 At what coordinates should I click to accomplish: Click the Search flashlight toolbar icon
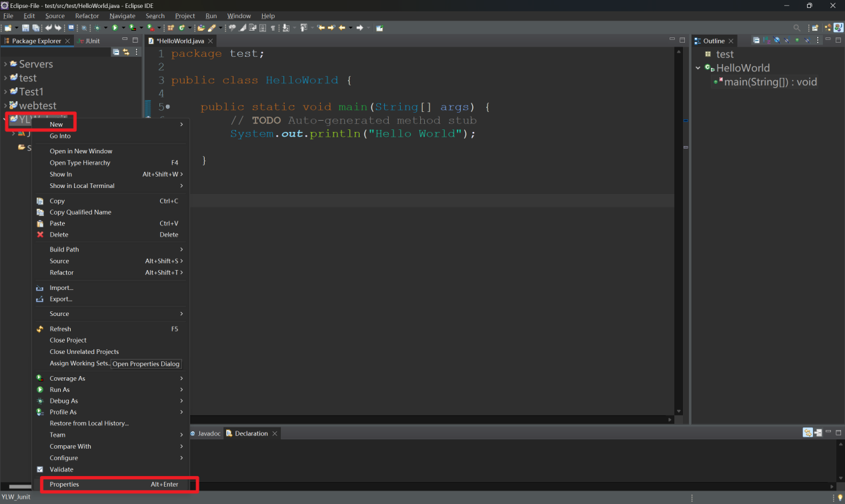pyautogui.click(x=211, y=28)
